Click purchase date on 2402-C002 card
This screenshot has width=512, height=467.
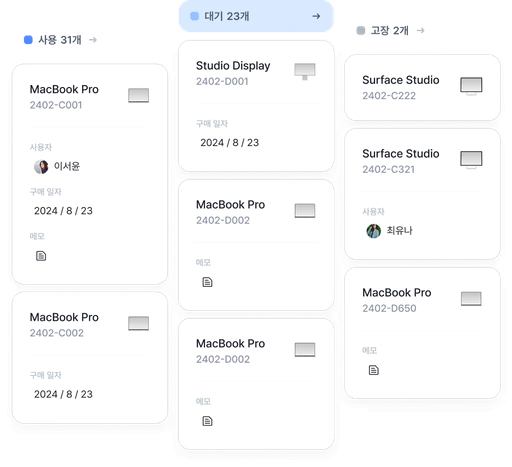(63, 394)
